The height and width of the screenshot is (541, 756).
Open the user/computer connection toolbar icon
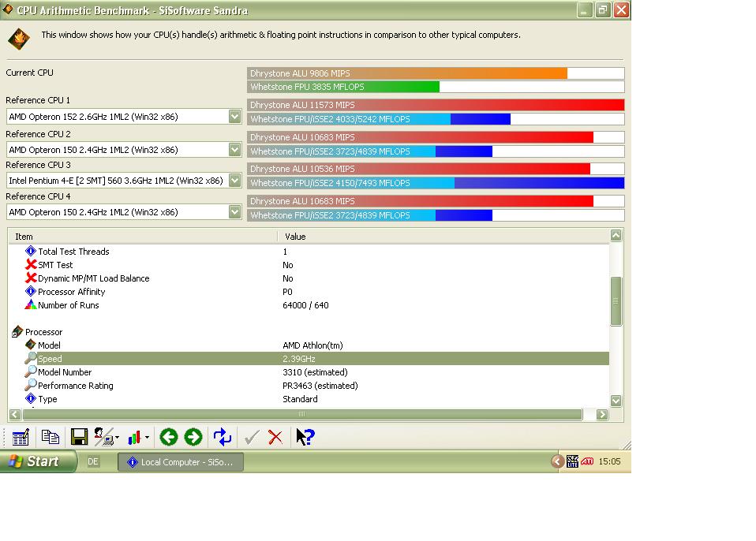103,437
